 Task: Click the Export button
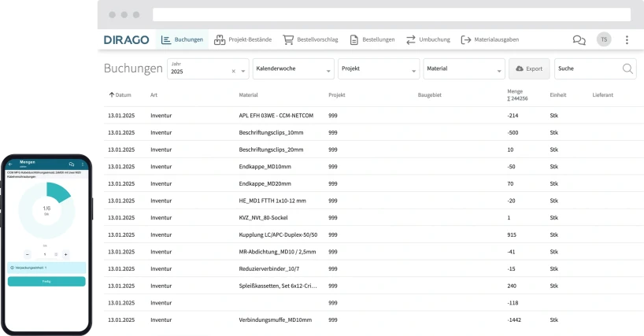[x=529, y=68]
